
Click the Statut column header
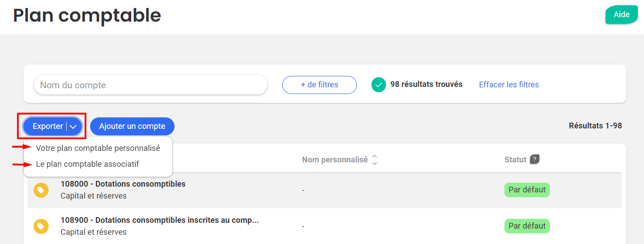[515, 160]
